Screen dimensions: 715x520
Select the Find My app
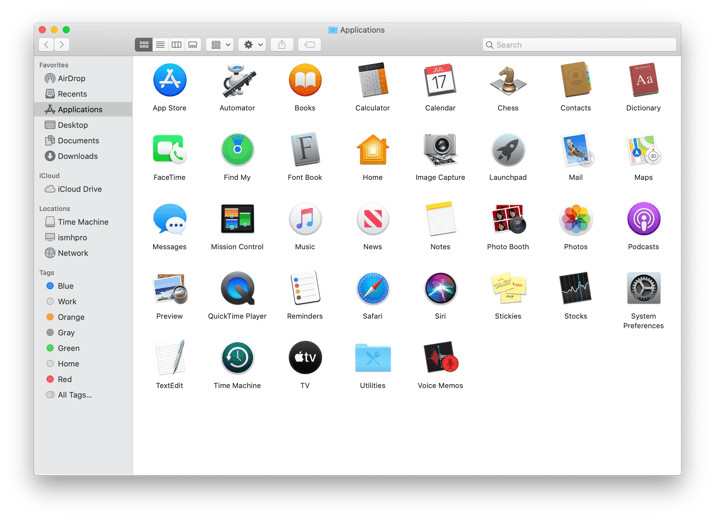pos(237,150)
